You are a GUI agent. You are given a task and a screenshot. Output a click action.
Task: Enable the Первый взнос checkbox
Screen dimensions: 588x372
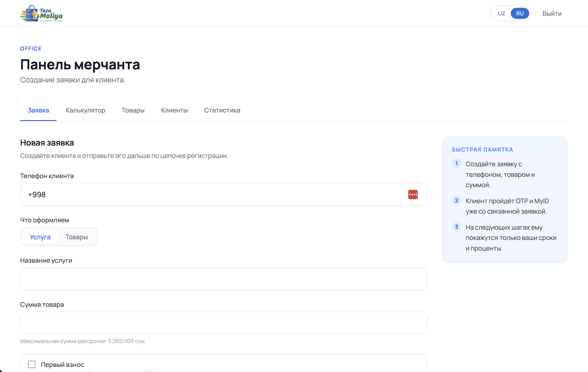click(32, 364)
